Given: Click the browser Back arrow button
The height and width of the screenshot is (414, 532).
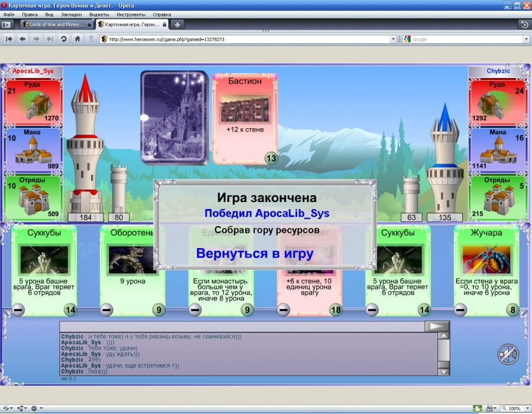Looking at the screenshot, I should [22, 39].
